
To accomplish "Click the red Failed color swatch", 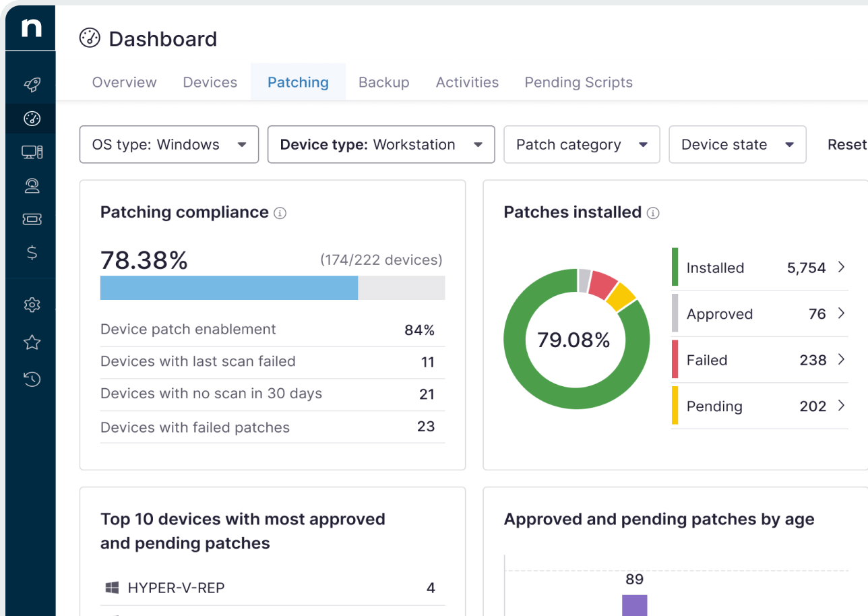I will tap(675, 359).
